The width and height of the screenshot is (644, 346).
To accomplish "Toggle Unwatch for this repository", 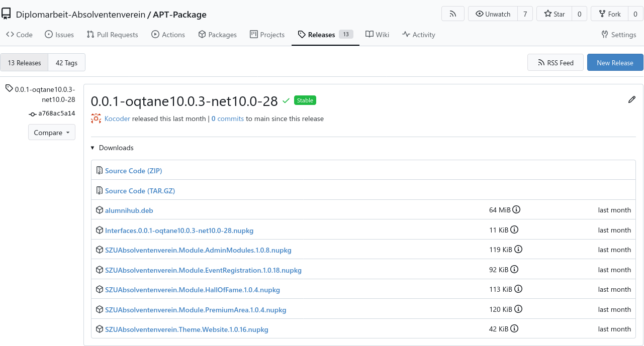I will click(x=492, y=14).
